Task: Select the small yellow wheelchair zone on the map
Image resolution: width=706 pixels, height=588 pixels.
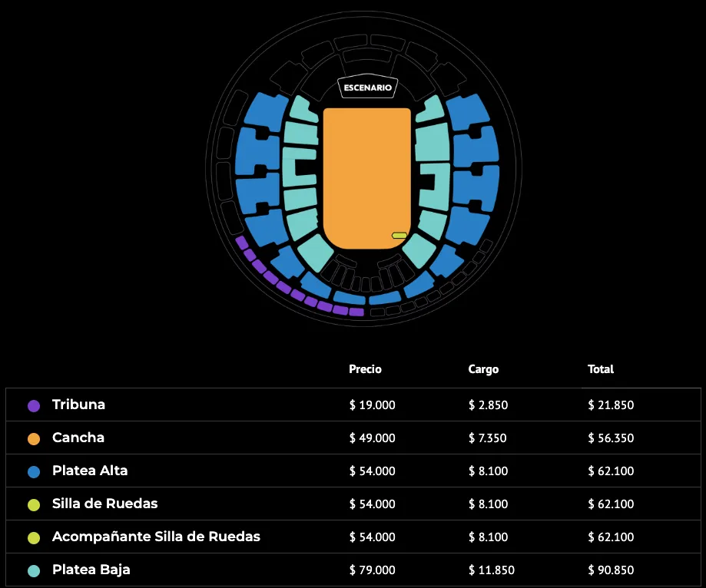Action: (399, 235)
